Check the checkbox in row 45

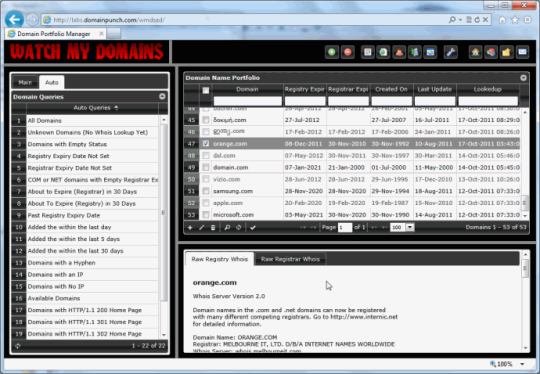click(206, 120)
